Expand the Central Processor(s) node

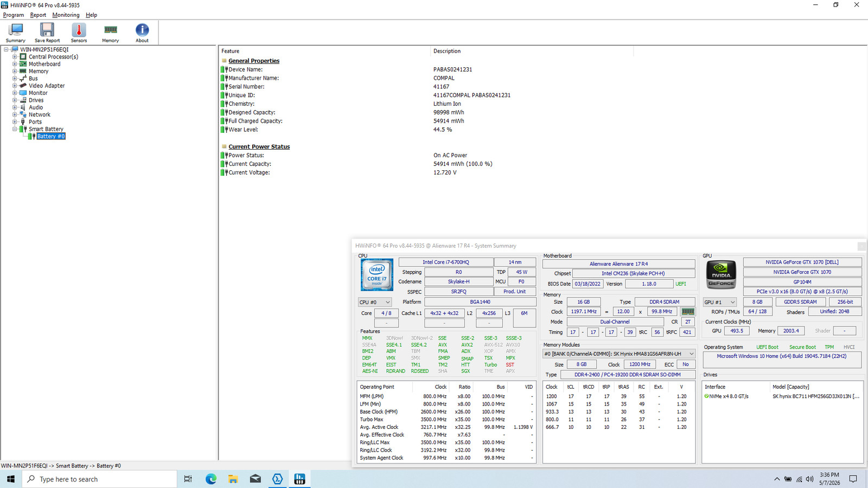15,56
